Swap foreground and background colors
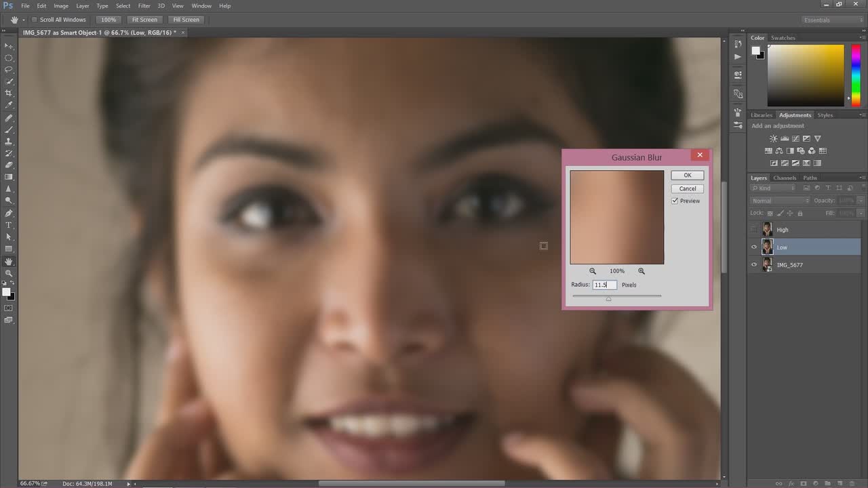868x488 pixels. pyautogui.click(x=12, y=283)
